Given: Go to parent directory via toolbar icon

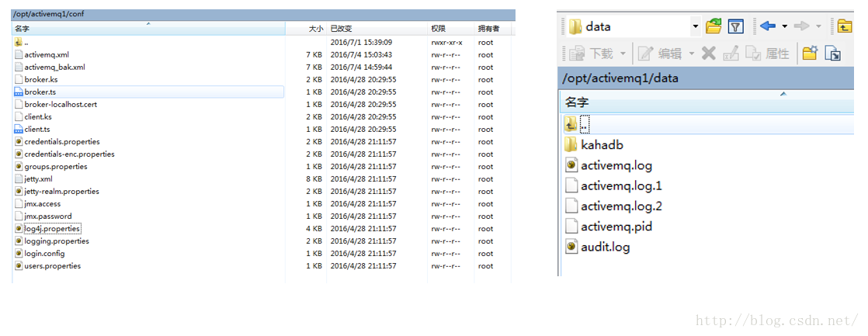Looking at the screenshot, I should tap(844, 26).
